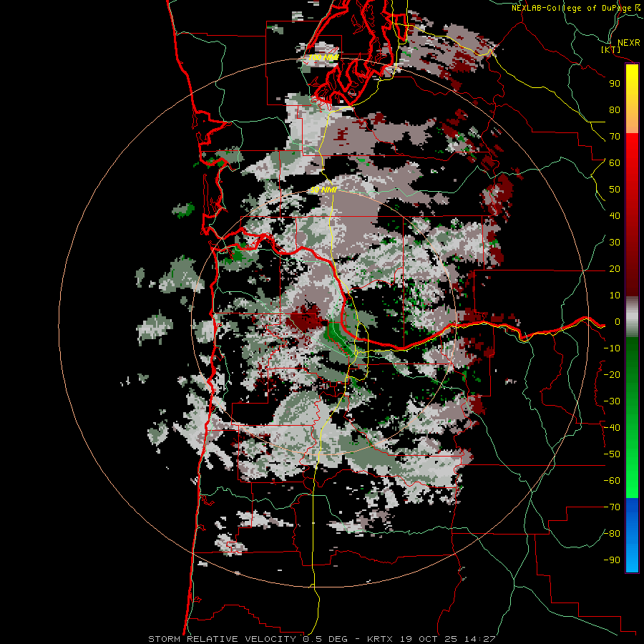Click the -40 value on the velocity scale
The width and height of the screenshot is (644, 644).
pos(612,428)
